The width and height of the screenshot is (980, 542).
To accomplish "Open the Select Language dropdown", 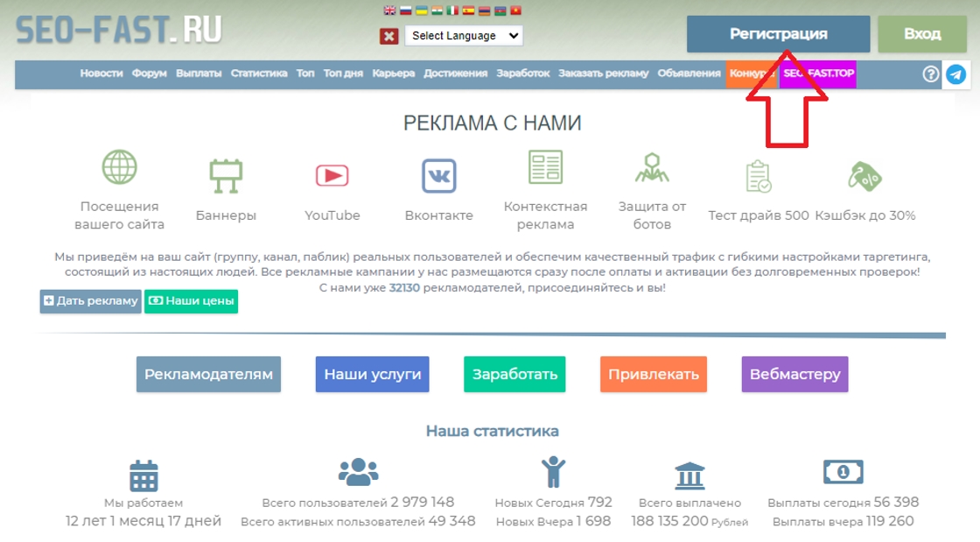I will coord(464,36).
